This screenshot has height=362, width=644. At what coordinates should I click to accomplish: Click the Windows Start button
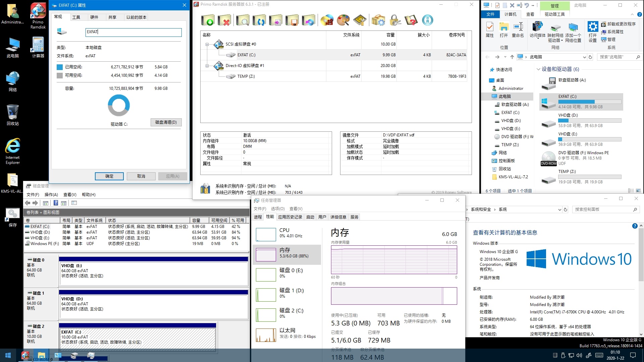(x=8, y=355)
